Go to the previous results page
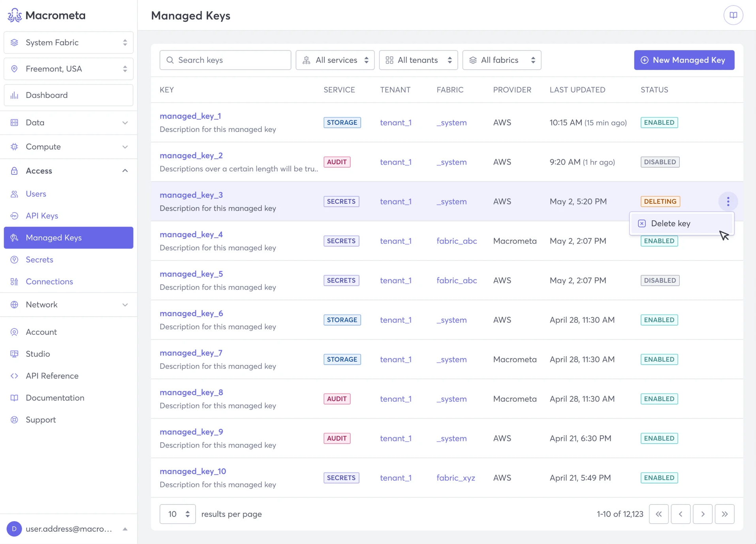The width and height of the screenshot is (756, 544). (681, 514)
